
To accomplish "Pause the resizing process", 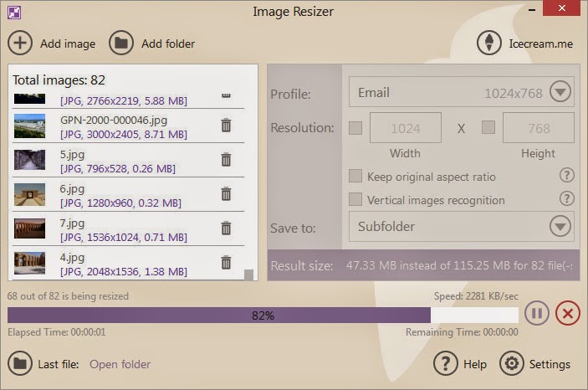I will [537, 314].
